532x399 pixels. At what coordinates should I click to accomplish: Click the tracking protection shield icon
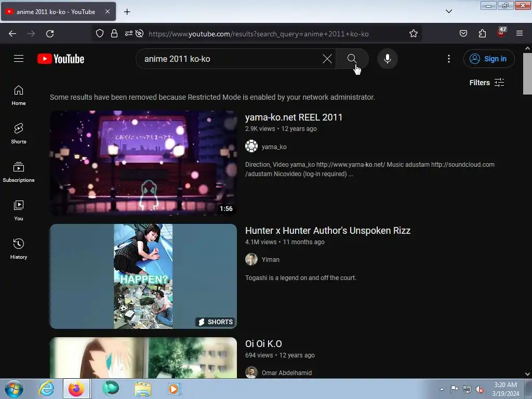(99, 34)
